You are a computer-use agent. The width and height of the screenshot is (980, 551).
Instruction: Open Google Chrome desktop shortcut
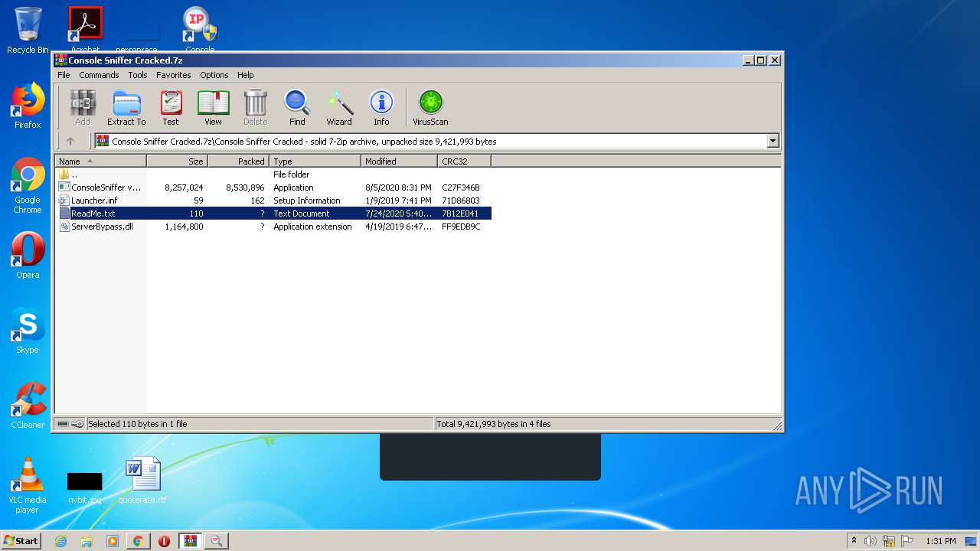[28, 185]
